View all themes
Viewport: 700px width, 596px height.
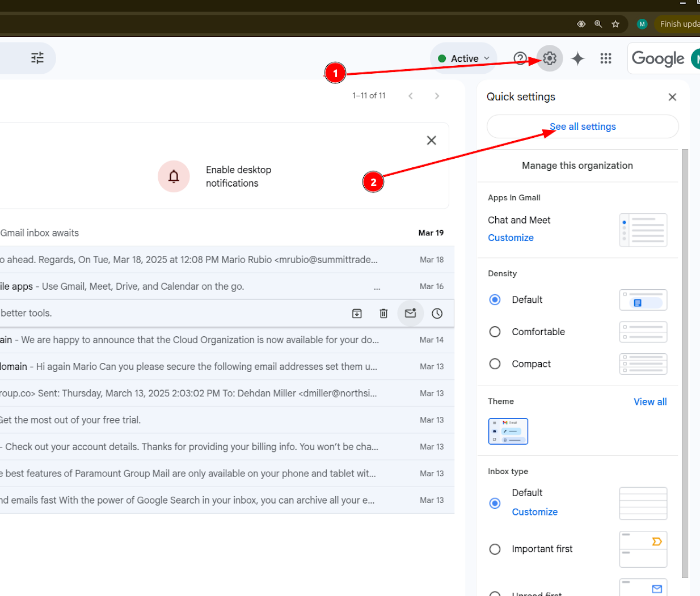pyautogui.click(x=650, y=401)
